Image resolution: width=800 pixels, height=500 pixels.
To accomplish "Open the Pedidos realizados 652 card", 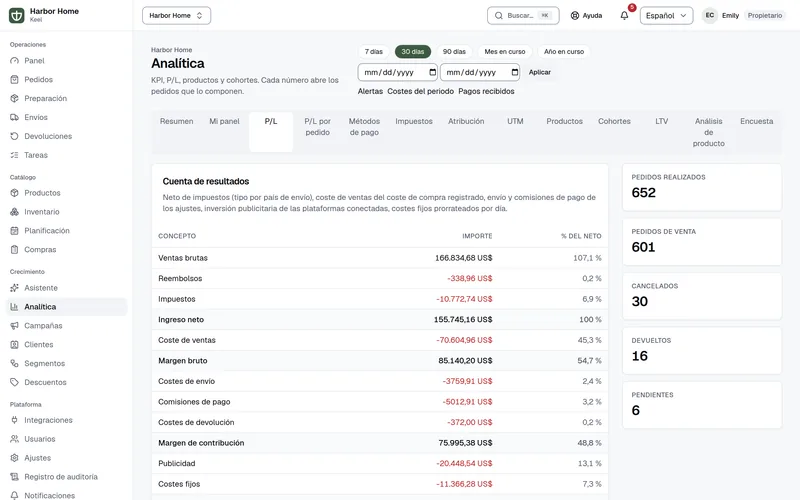I will click(x=702, y=187).
